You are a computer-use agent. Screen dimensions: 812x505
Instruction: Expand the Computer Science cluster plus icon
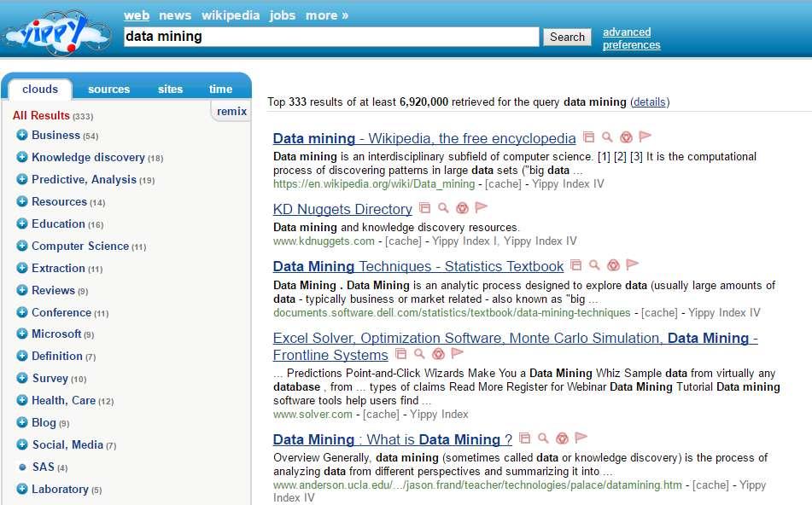[21, 246]
